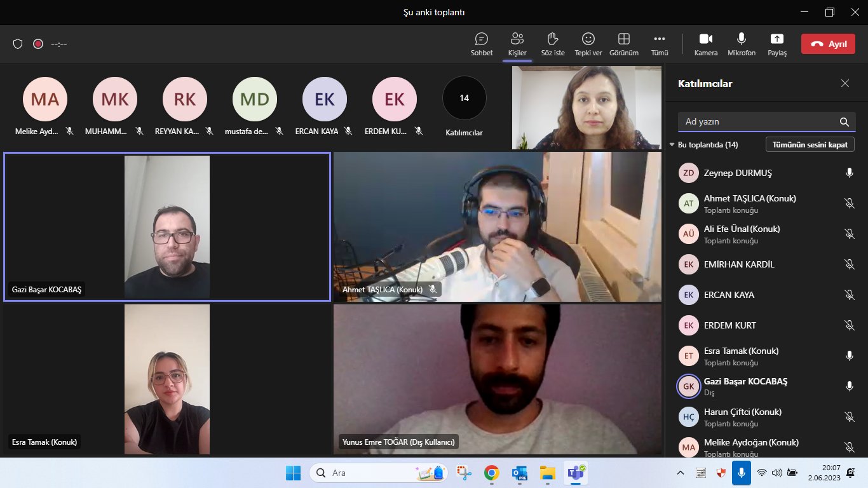Click the shield security icon

[x=18, y=44]
